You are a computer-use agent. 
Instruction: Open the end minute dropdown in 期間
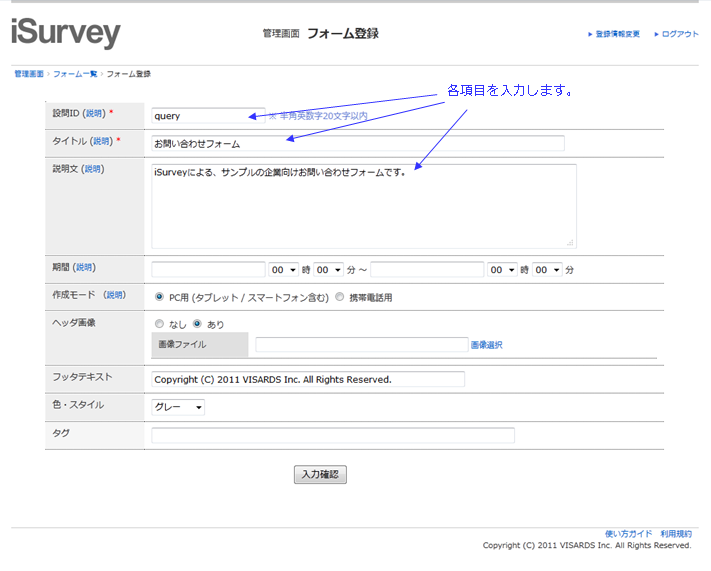pos(547,270)
